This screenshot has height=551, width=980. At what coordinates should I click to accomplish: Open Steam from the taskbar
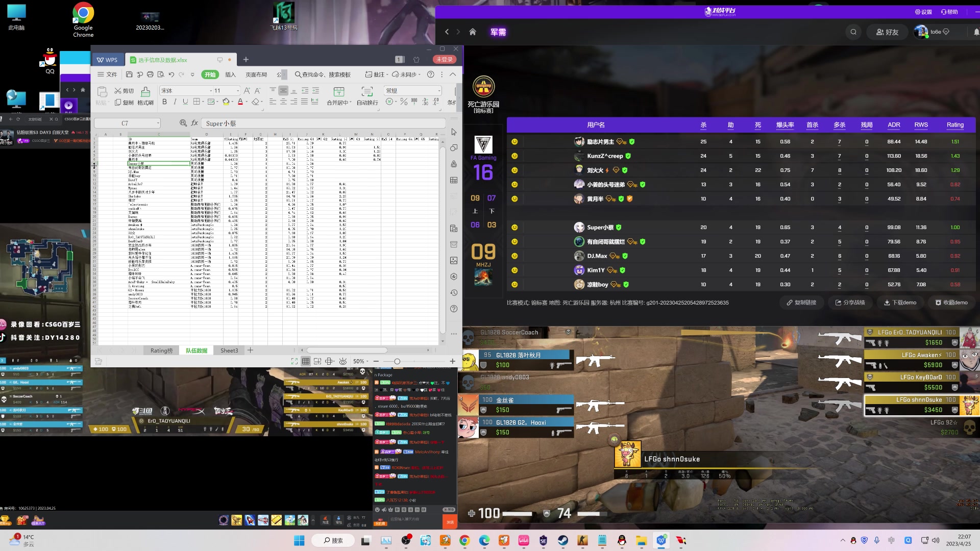point(563,540)
